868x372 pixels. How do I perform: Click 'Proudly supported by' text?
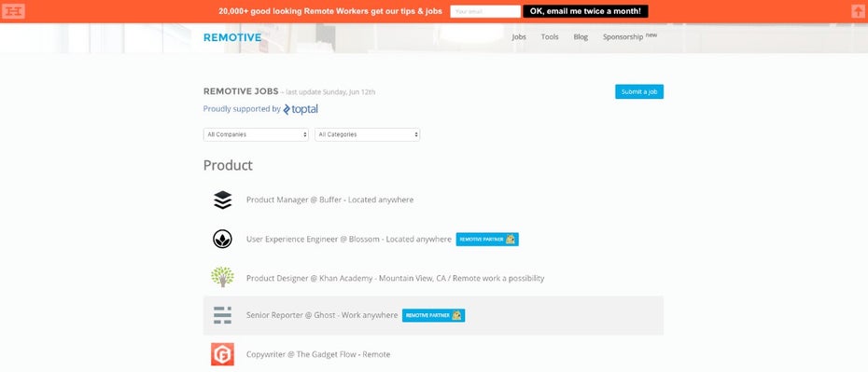tap(242, 109)
